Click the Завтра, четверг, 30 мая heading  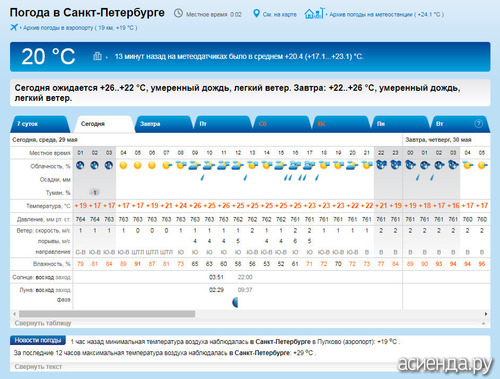pos(438,140)
